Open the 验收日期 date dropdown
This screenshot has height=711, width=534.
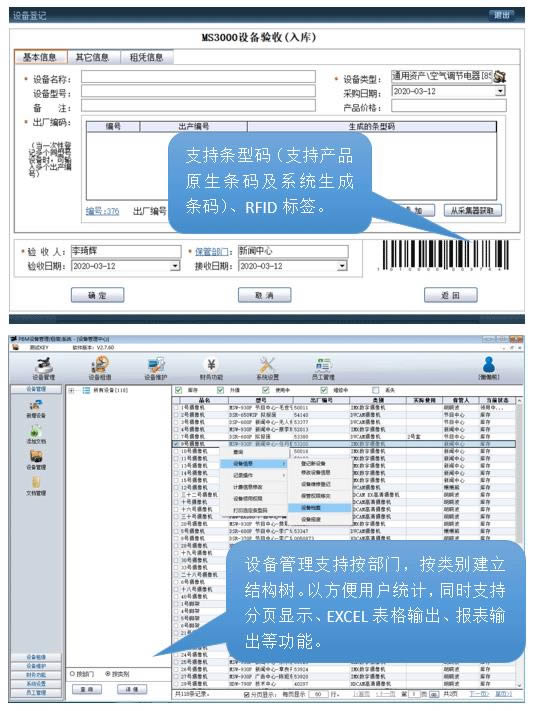point(175,266)
